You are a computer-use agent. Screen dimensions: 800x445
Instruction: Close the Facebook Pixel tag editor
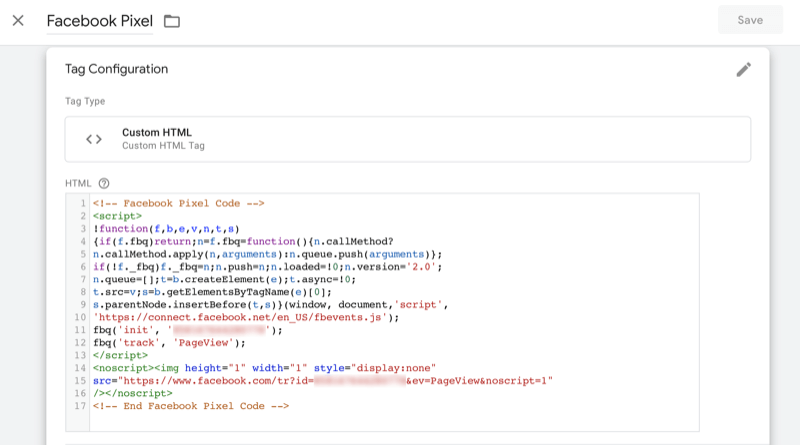pyautogui.click(x=18, y=20)
